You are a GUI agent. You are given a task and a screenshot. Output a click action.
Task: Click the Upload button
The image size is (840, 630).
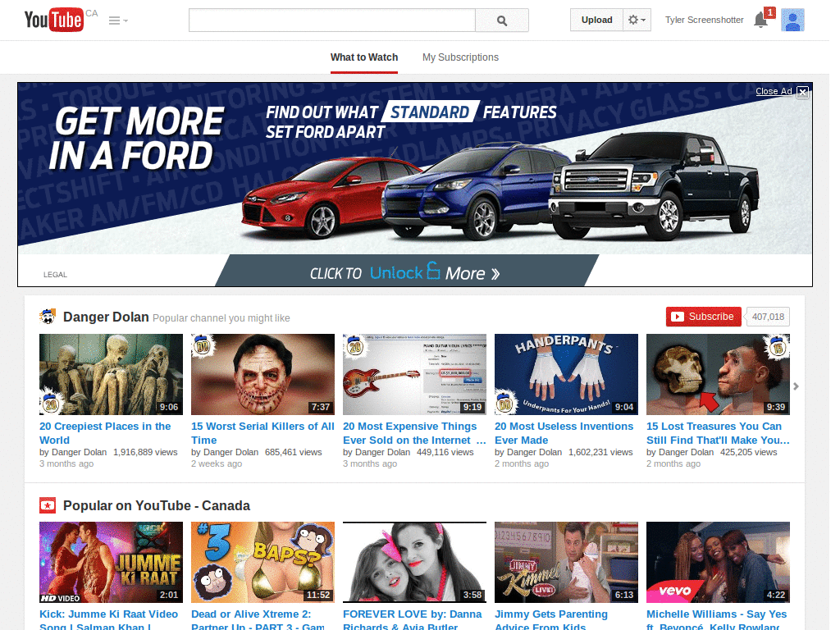(x=597, y=20)
